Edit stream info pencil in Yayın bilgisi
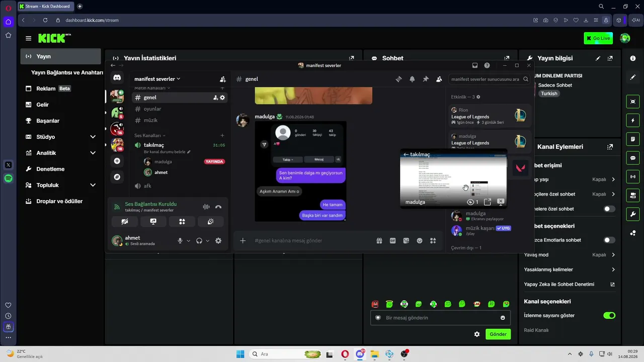This screenshot has width=644, height=362. pyautogui.click(x=598, y=58)
